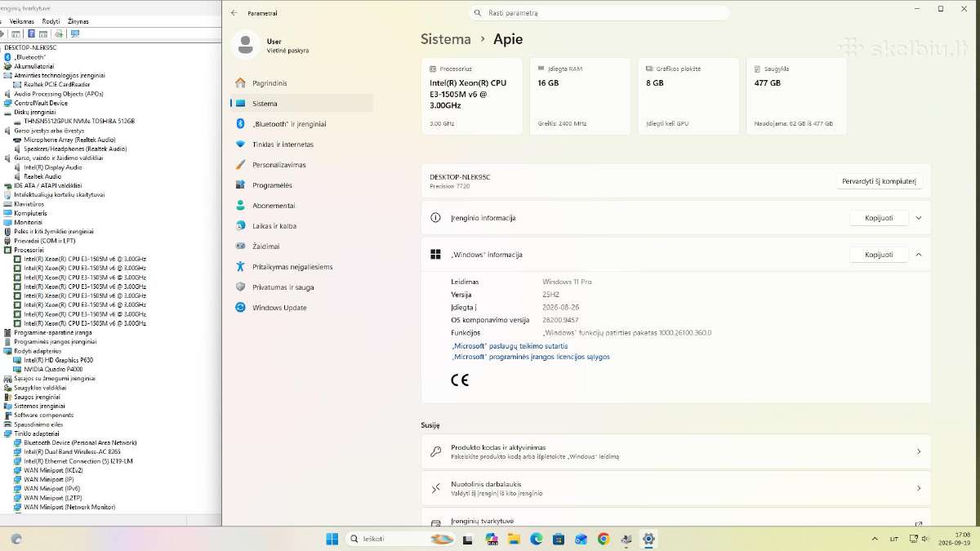Expand Įrenginio informacija section chevron

click(x=919, y=218)
